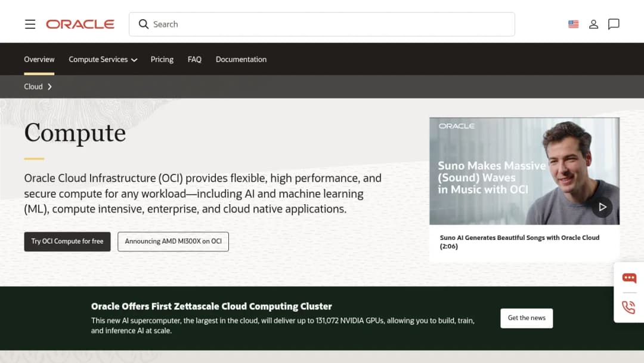Open the user account icon
The image size is (644, 363).
click(593, 24)
